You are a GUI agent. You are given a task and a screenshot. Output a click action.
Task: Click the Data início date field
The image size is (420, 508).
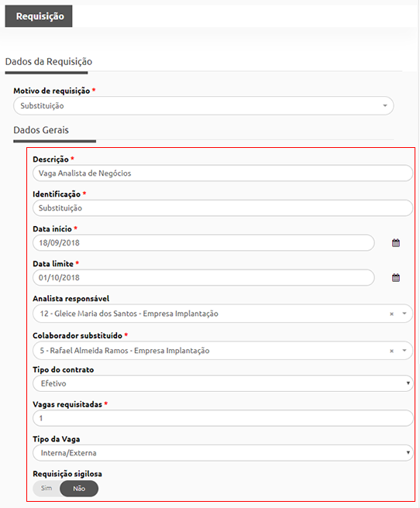pyautogui.click(x=204, y=242)
